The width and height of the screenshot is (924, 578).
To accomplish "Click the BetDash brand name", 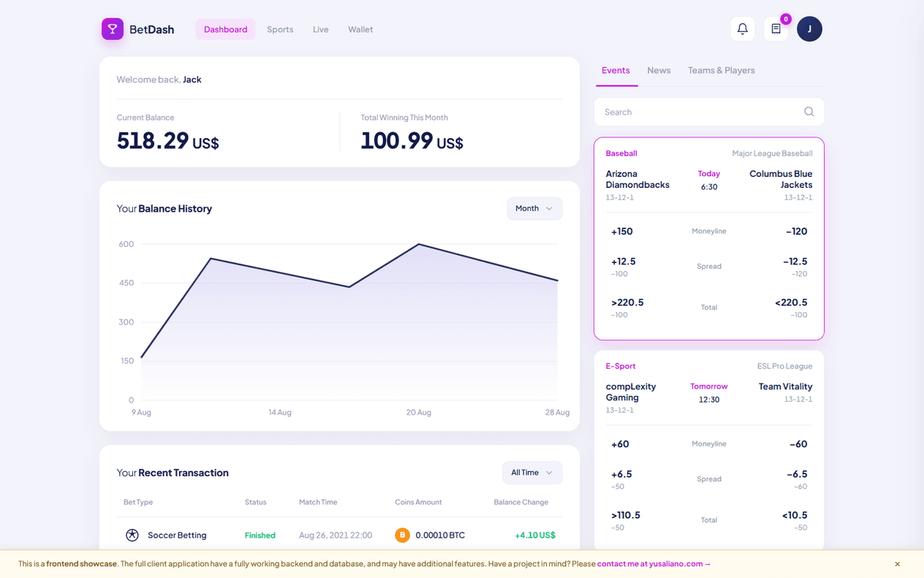I will pyautogui.click(x=152, y=30).
